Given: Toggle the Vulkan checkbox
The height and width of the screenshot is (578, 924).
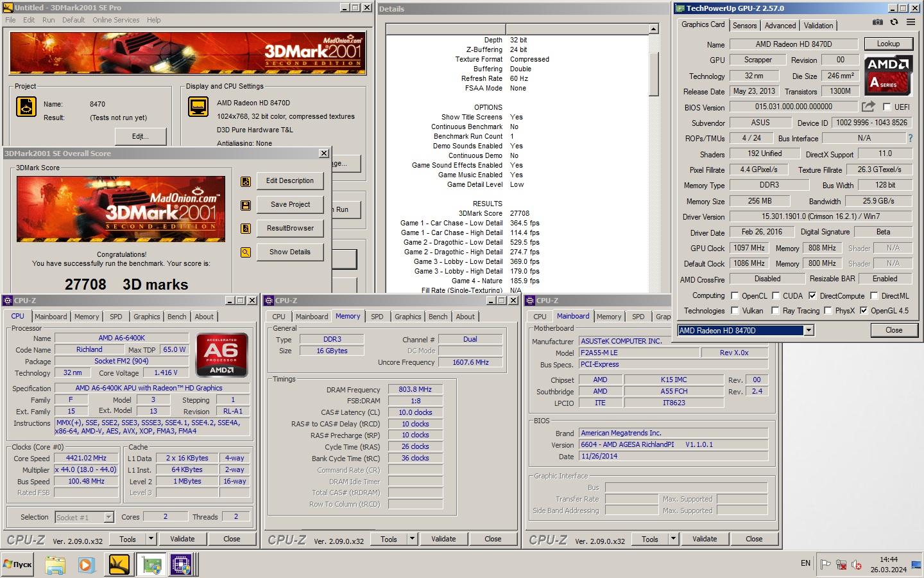Looking at the screenshot, I should 735,311.
